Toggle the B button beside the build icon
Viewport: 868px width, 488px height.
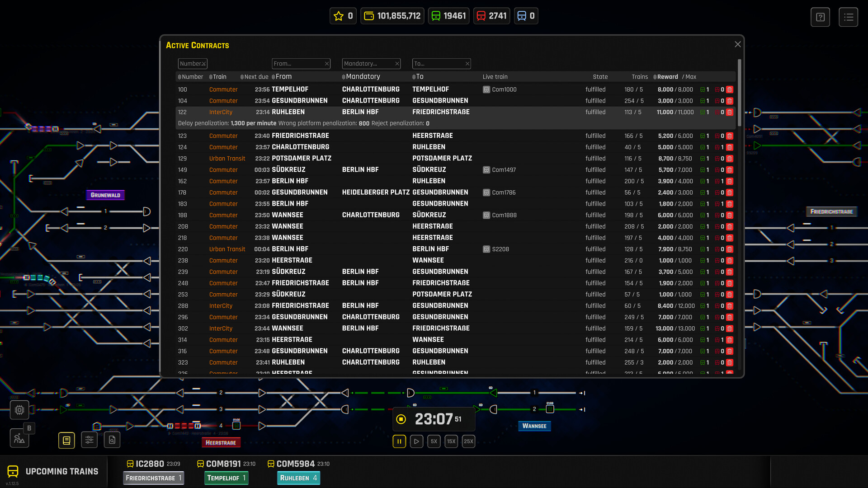click(x=29, y=427)
